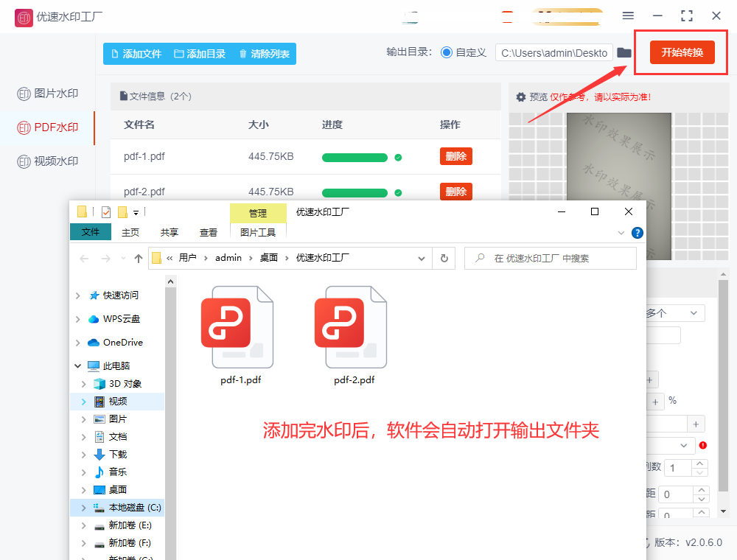Click the 开始转换 button
The image size is (737, 560).
tap(682, 52)
